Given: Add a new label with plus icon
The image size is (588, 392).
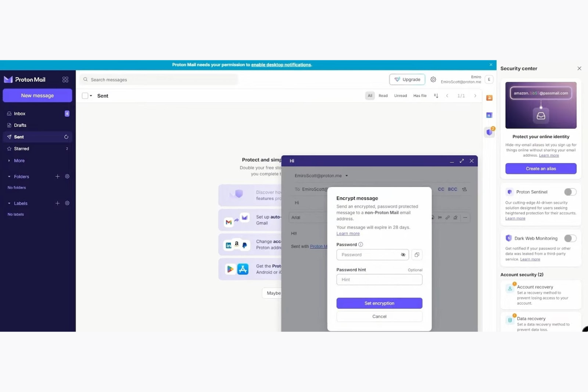Looking at the screenshot, I should click(x=58, y=203).
